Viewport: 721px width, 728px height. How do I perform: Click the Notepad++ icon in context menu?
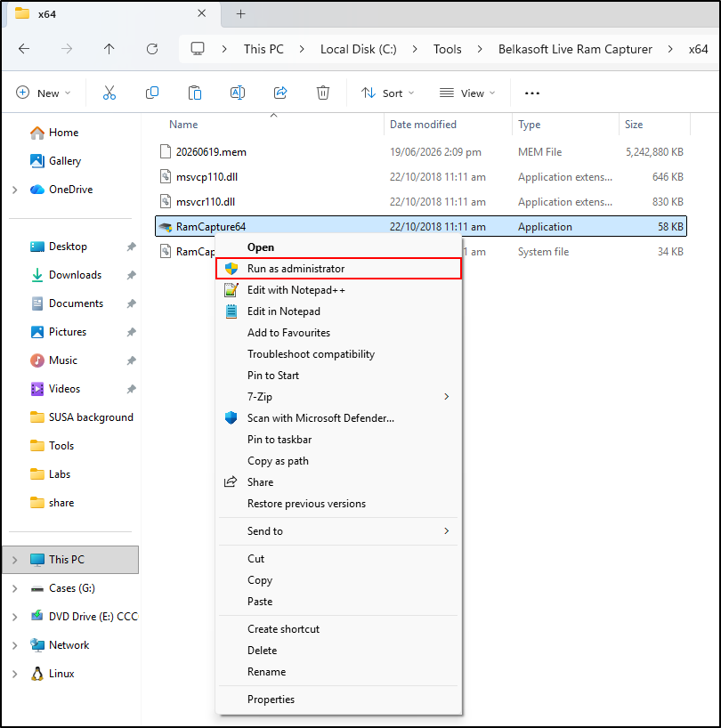click(231, 290)
